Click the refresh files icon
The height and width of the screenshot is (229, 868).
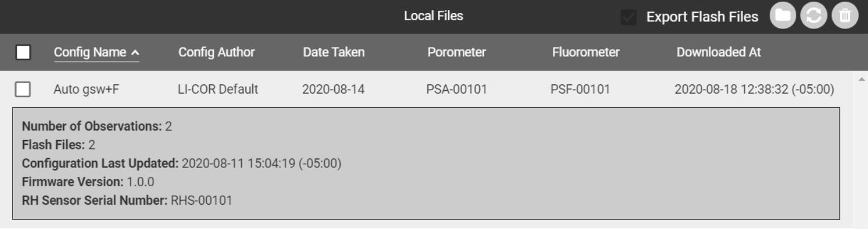813,17
